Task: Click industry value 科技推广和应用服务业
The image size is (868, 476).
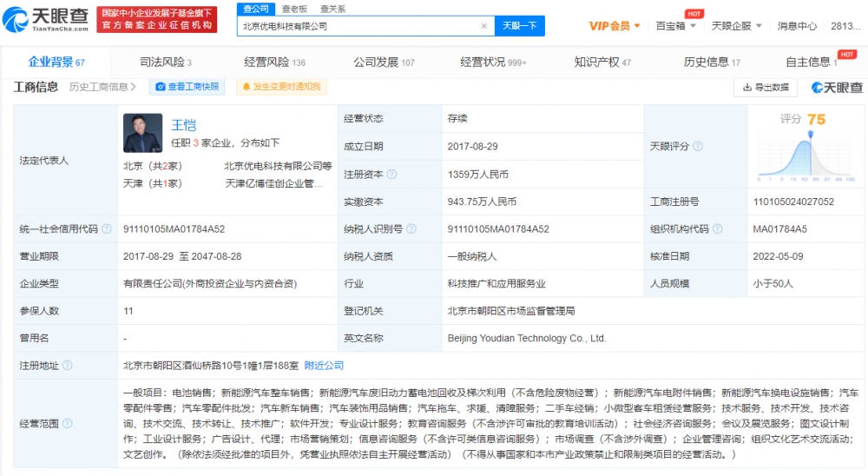Action: click(x=496, y=283)
